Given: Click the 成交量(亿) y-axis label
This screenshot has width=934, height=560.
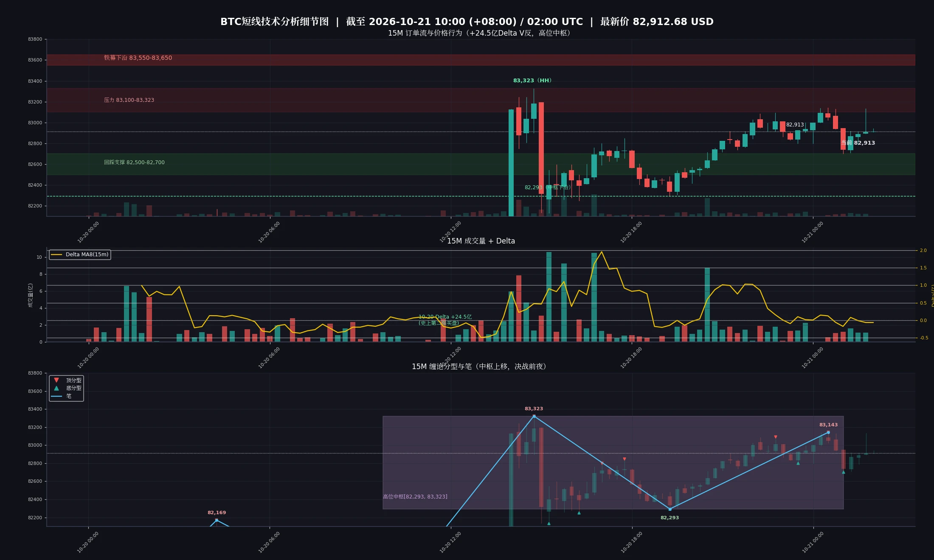Looking at the screenshot, I should click(x=30, y=295).
